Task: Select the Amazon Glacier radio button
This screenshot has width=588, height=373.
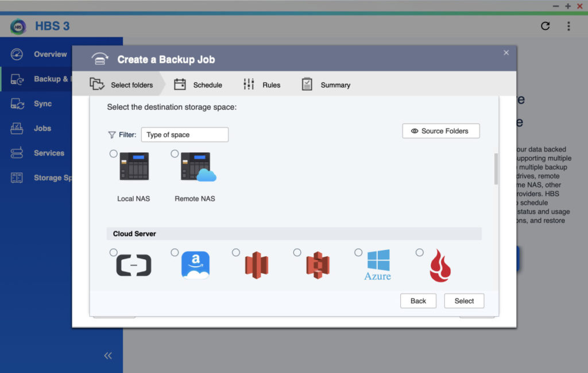Action: pyautogui.click(x=236, y=252)
